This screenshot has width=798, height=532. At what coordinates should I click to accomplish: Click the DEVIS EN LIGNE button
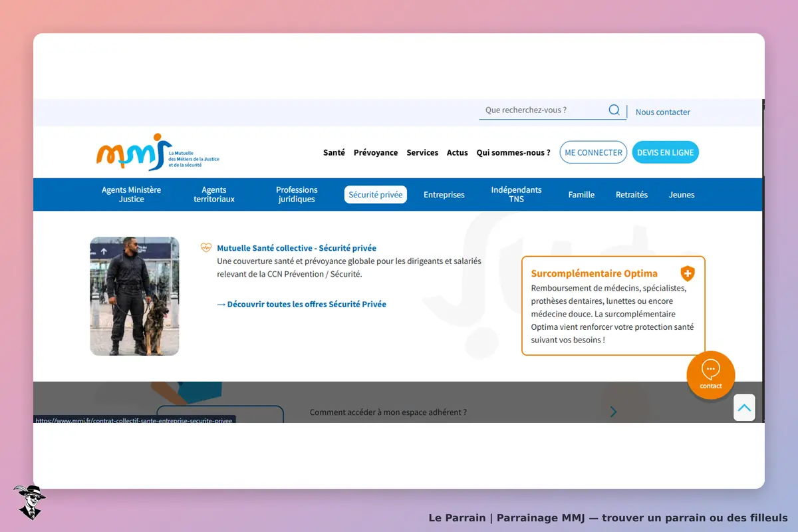(665, 152)
